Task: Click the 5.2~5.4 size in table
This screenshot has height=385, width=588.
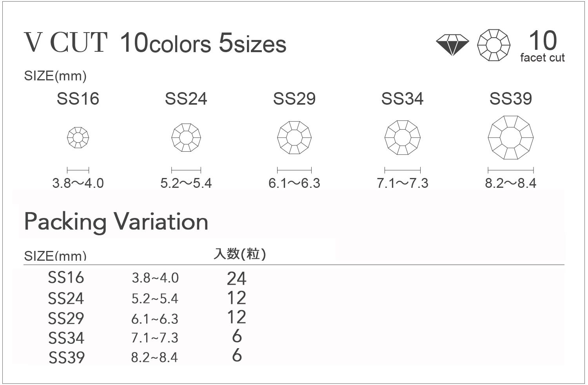Action: [x=155, y=299]
